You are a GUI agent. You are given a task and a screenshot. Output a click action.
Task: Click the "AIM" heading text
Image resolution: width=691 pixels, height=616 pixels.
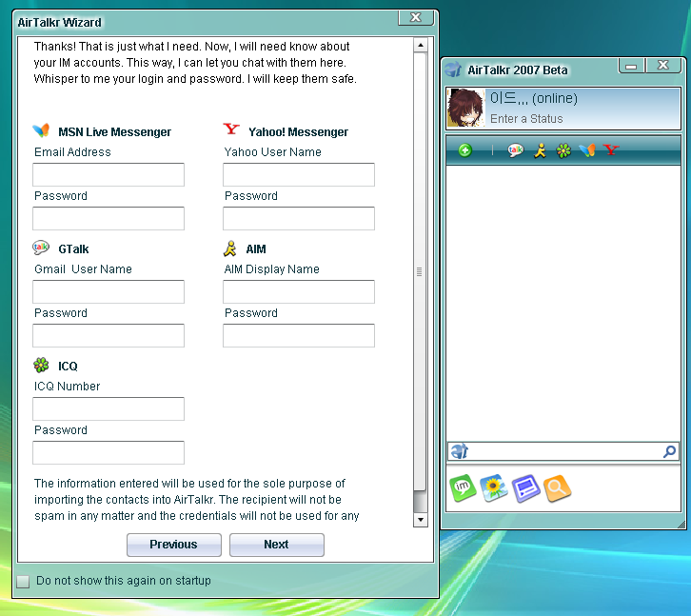point(256,249)
